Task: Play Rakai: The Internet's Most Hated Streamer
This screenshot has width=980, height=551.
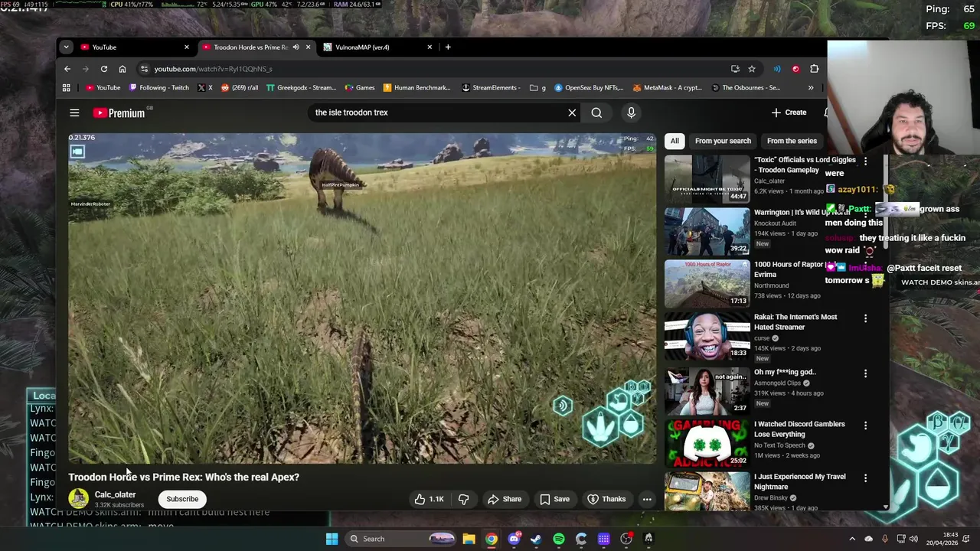Action: tap(707, 336)
